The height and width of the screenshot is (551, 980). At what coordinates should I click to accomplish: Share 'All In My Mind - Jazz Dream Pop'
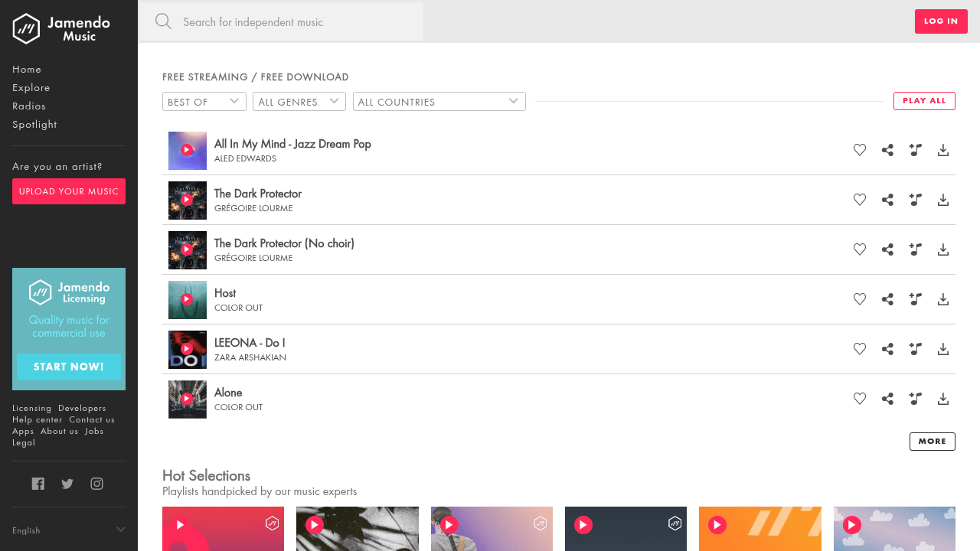coord(887,150)
